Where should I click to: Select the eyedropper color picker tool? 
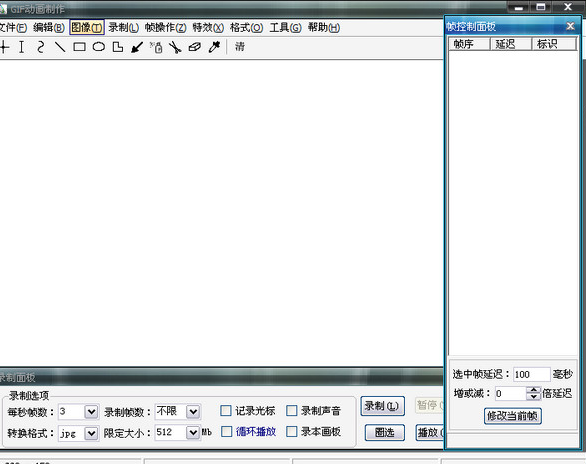[x=214, y=47]
